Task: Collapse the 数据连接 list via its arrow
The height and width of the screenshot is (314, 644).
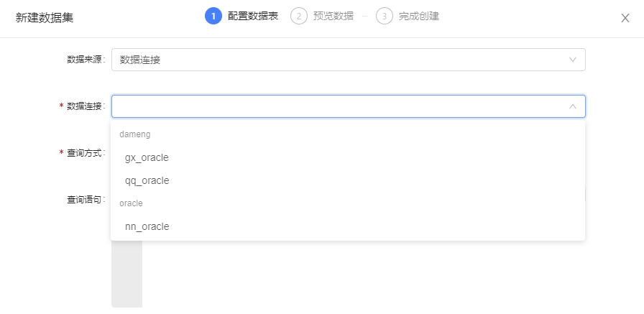Action: [573, 106]
